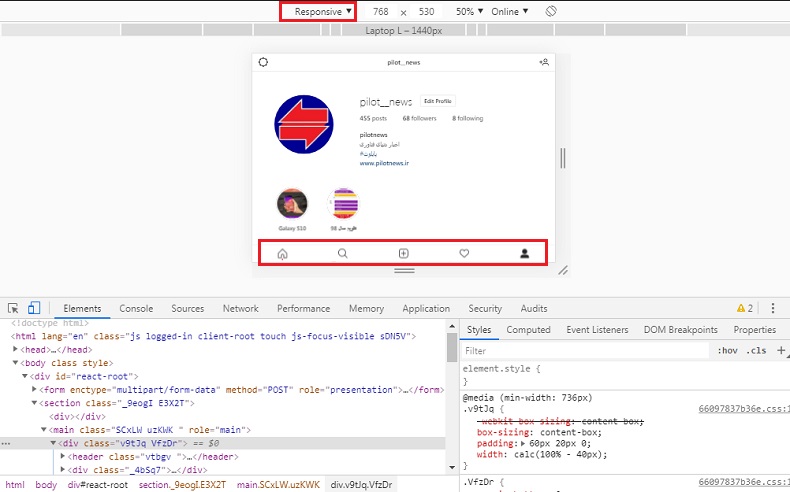Click the new post plus icon
790x492 pixels.
[x=404, y=253]
